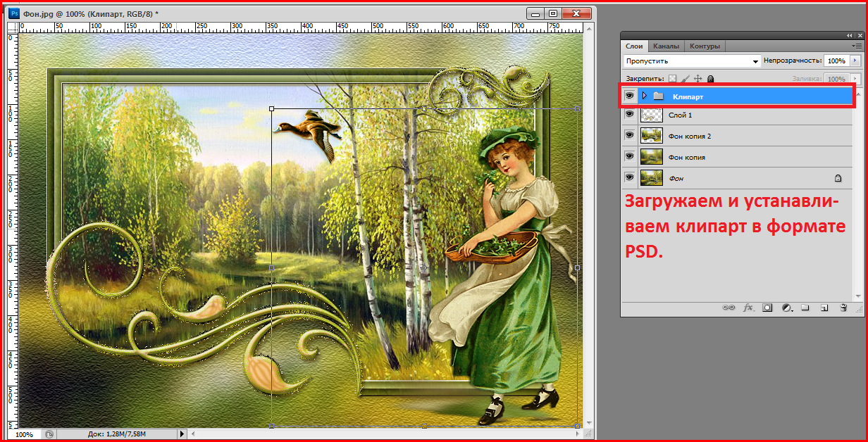Click lock transparent pixels icon
868x442 pixels.
[672, 79]
